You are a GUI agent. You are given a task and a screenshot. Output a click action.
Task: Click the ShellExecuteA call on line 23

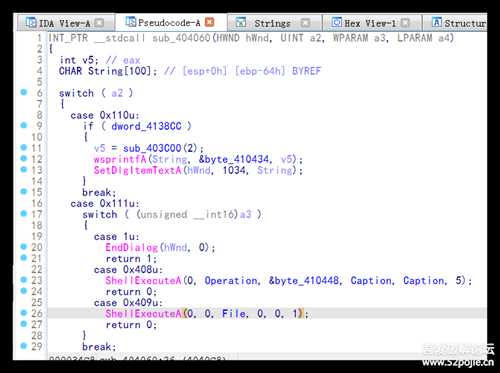pyautogui.click(x=143, y=281)
